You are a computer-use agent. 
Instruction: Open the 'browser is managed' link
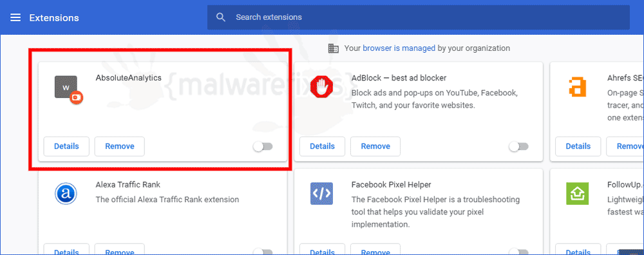[399, 48]
